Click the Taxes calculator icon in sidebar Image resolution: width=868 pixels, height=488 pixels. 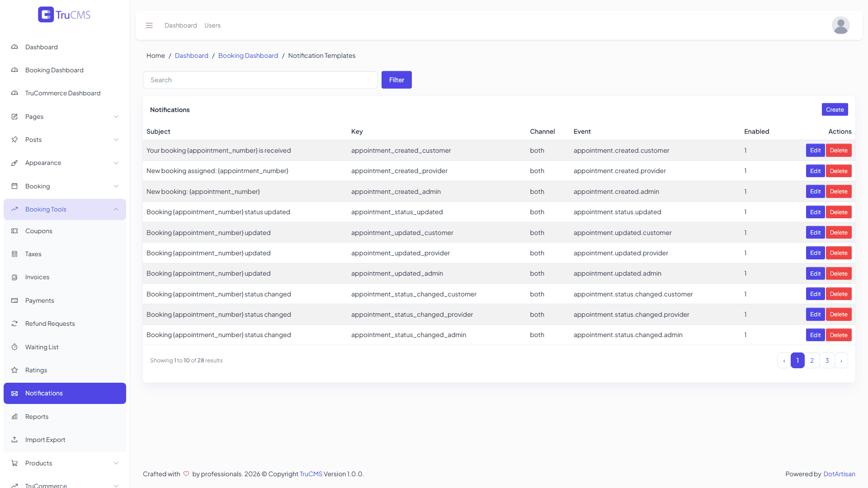pos(14,254)
